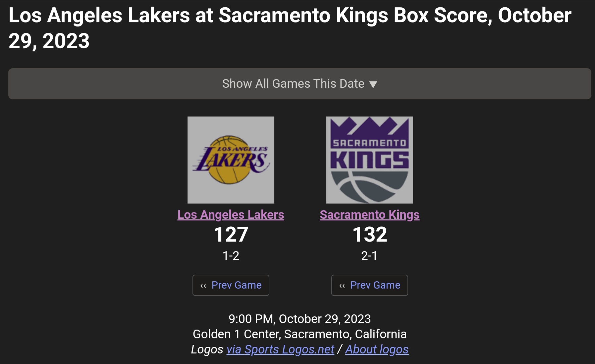Screen dimensions: 595x364
Task: Click the Los Angeles Lakers logo image
Action: point(231,160)
